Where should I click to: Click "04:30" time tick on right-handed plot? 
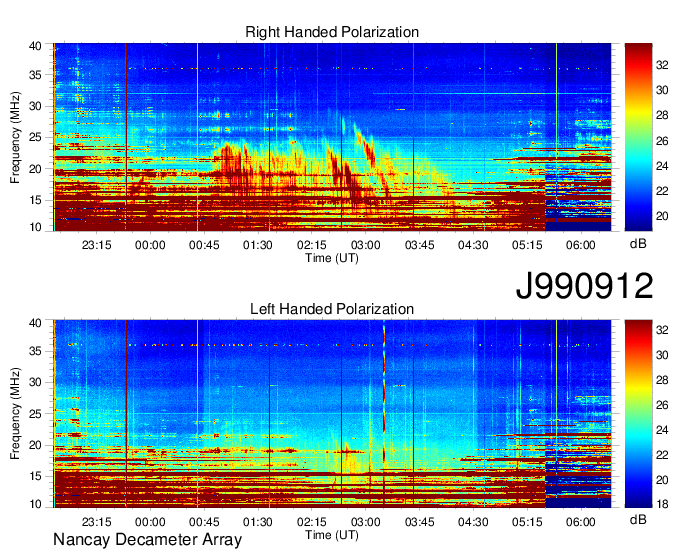[x=473, y=245]
